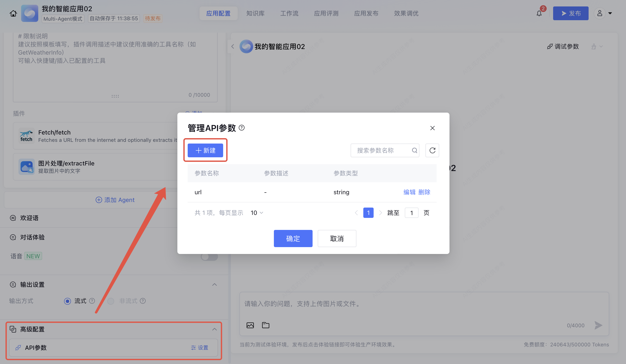Click the prompt resize handle dots
The image size is (626, 364).
pos(115,96)
